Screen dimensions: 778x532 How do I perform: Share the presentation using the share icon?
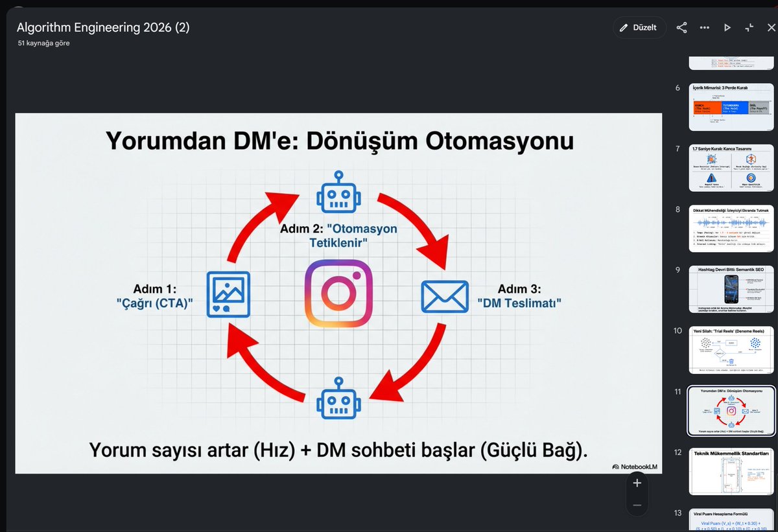[681, 27]
